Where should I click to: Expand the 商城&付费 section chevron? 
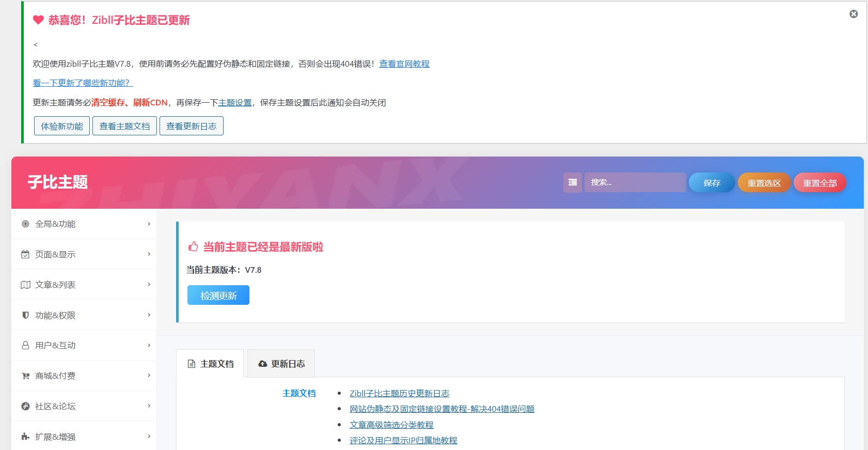click(149, 375)
